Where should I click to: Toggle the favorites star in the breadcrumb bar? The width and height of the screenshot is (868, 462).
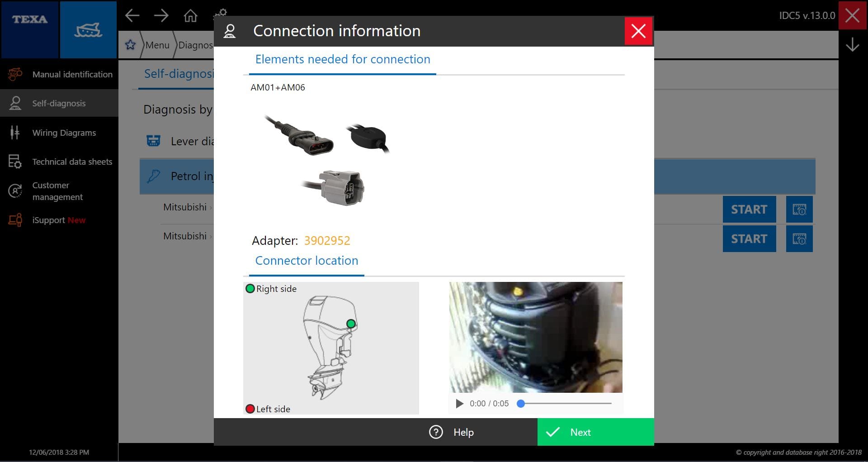[130, 45]
